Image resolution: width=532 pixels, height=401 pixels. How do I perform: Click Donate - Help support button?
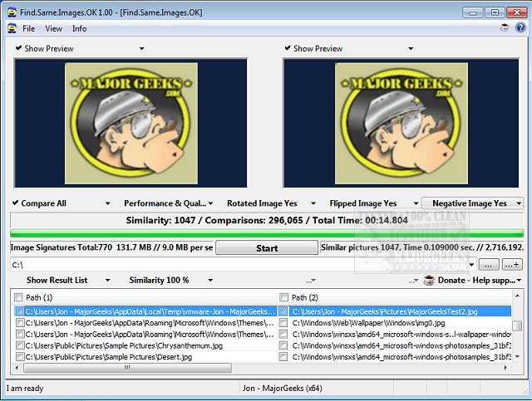(472, 281)
